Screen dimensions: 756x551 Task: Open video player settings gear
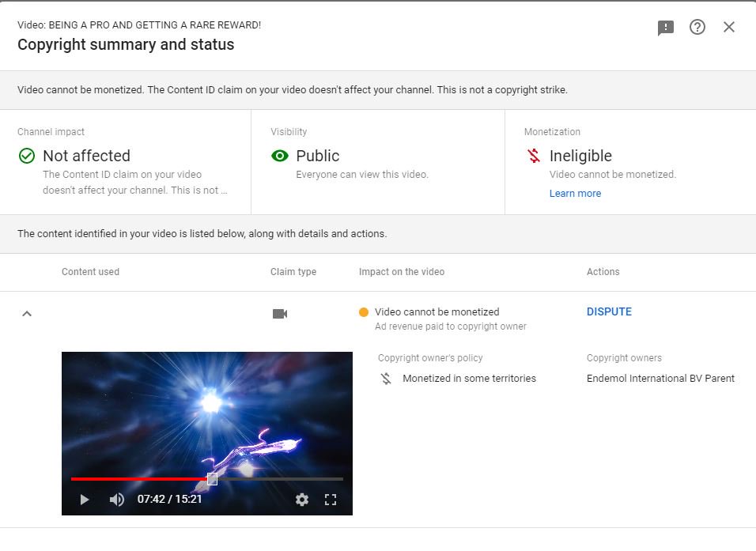[302, 500]
